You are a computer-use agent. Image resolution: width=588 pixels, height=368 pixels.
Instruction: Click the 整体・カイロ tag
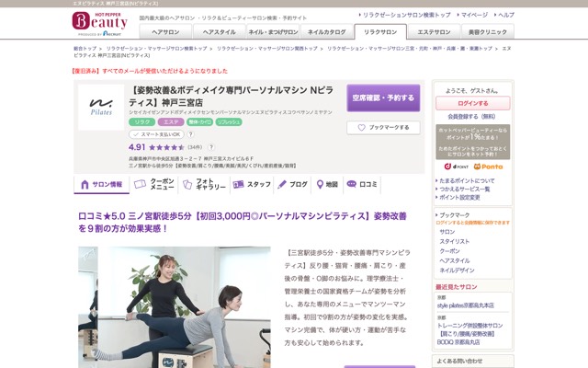click(200, 122)
